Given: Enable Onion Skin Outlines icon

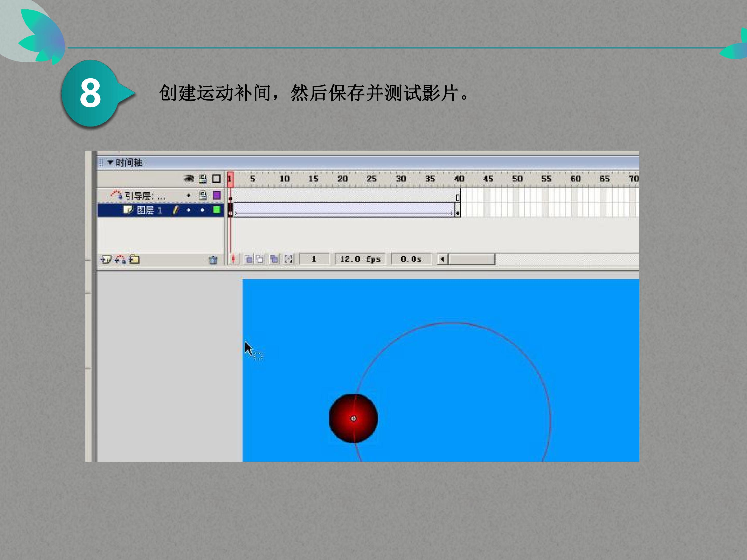Looking at the screenshot, I should point(260,259).
